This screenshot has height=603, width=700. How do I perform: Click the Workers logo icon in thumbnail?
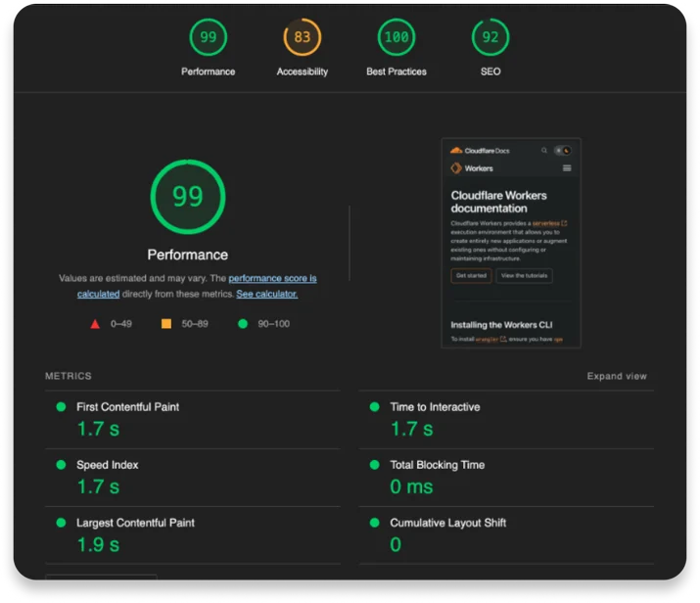[x=456, y=168]
